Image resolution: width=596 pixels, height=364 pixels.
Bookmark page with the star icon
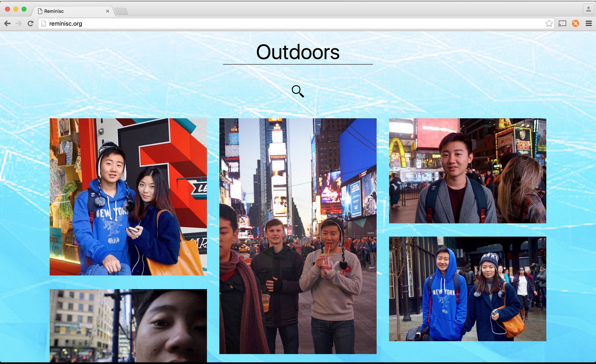pyautogui.click(x=549, y=23)
